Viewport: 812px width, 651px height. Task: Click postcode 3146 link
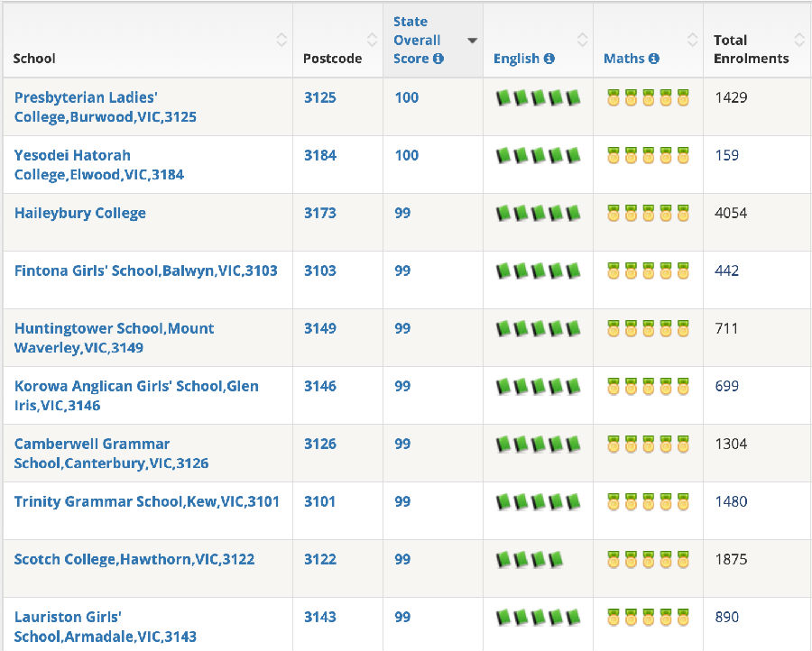point(320,386)
